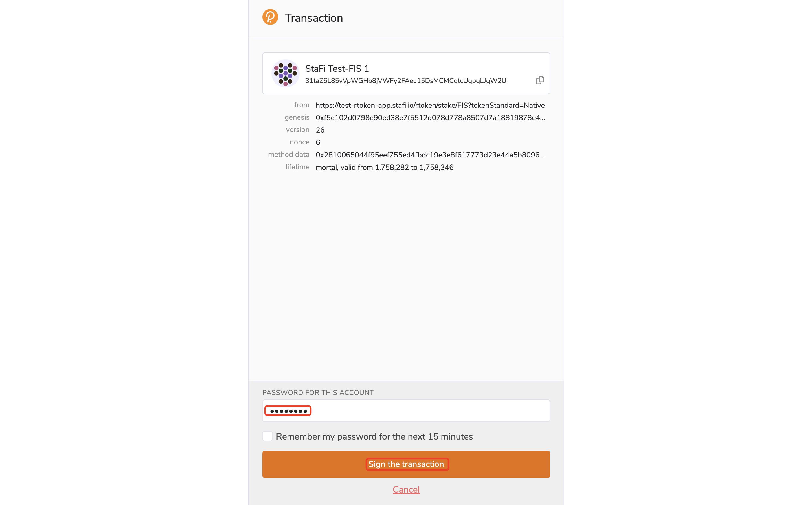
Task: Click the "Password for this account" label
Action: tap(318, 392)
